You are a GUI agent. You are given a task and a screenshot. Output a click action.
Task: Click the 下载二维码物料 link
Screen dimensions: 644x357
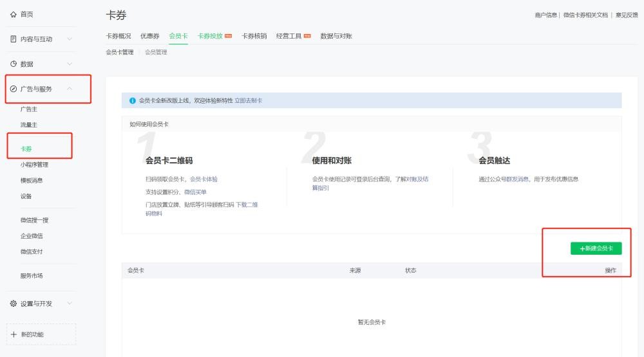point(247,205)
